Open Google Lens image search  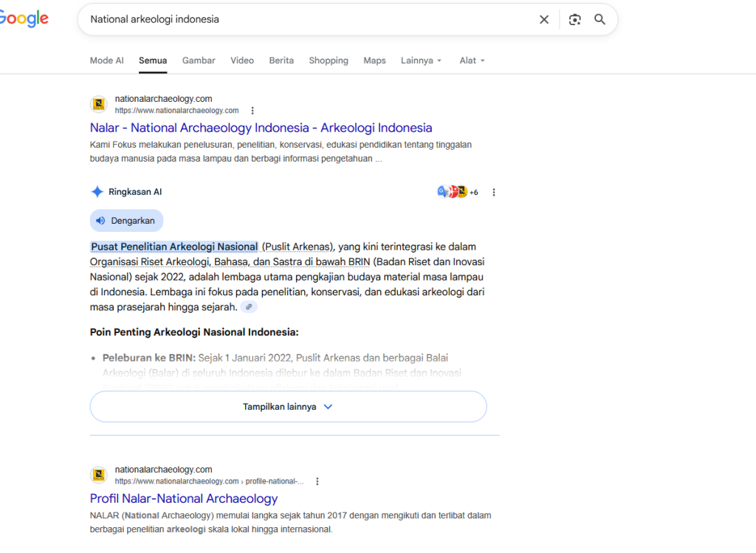pyautogui.click(x=575, y=20)
